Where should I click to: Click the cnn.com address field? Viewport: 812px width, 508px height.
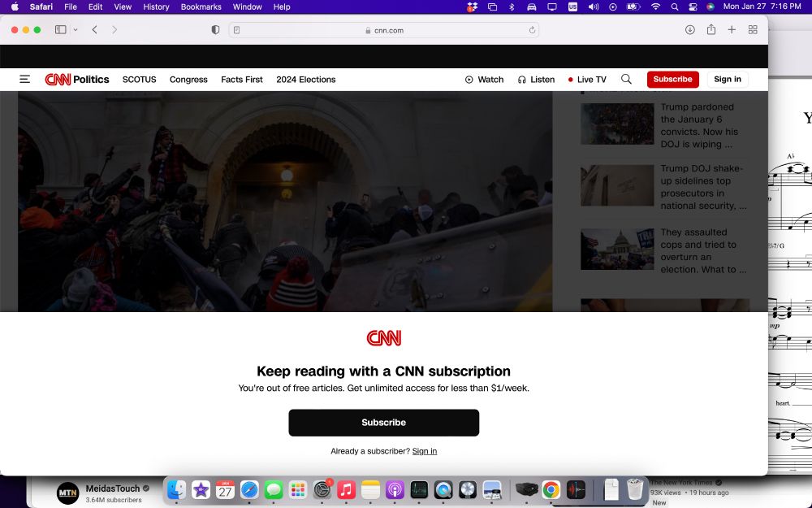pos(384,30)
